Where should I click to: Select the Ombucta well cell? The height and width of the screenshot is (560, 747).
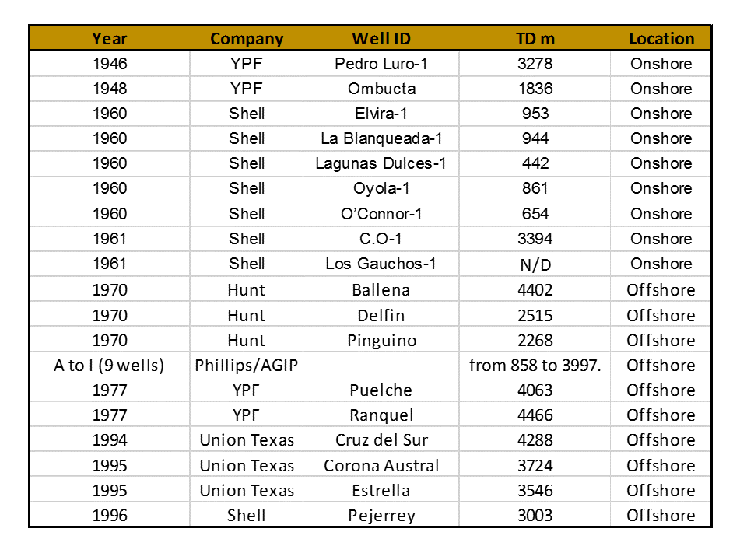pyautogui.click(x=381, y=89)
